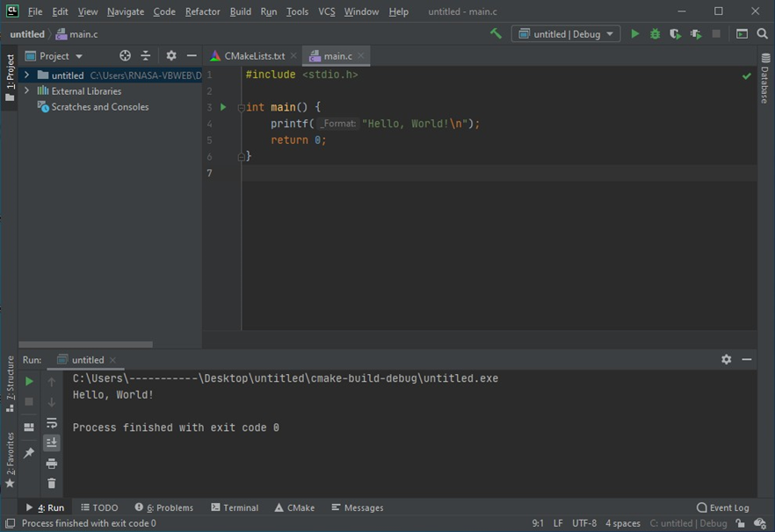
Task: Click the profiler run icon in toolbar
Action: point(696,33)
